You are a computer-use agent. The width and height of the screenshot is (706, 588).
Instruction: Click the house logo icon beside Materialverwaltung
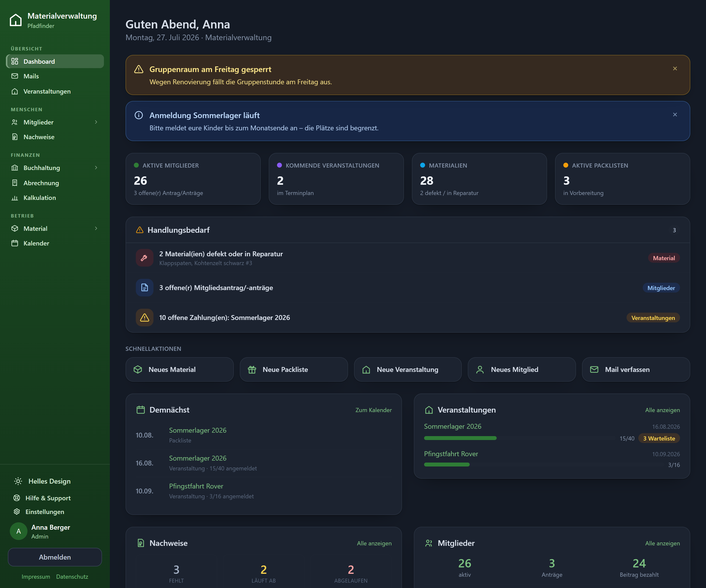15,20
